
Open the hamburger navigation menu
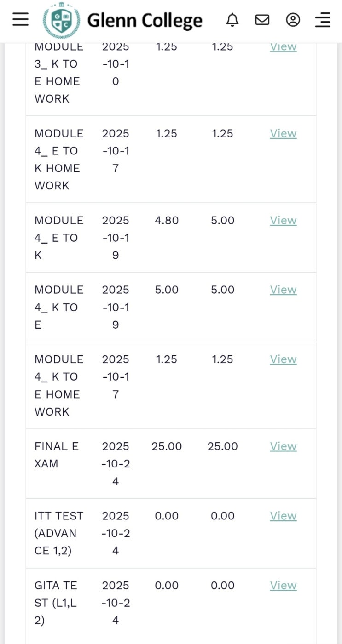[20, 20]
